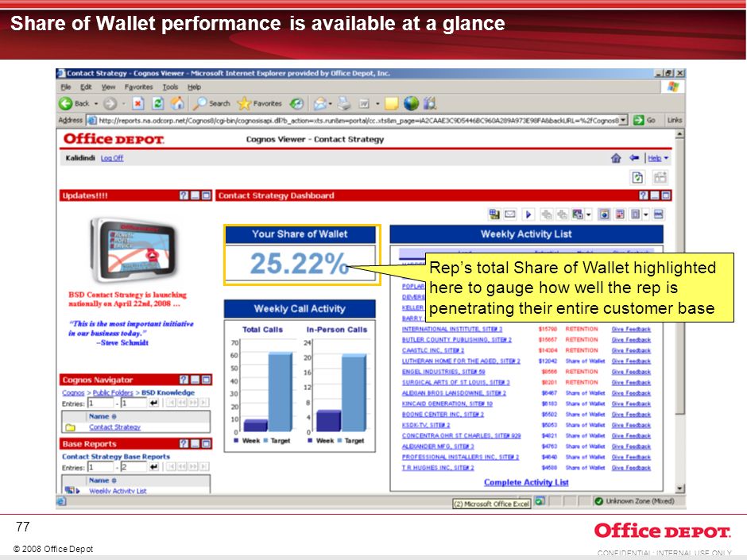Click help icon on Updates!!!! panel
The image size is (747, 560).
(184, 195)
